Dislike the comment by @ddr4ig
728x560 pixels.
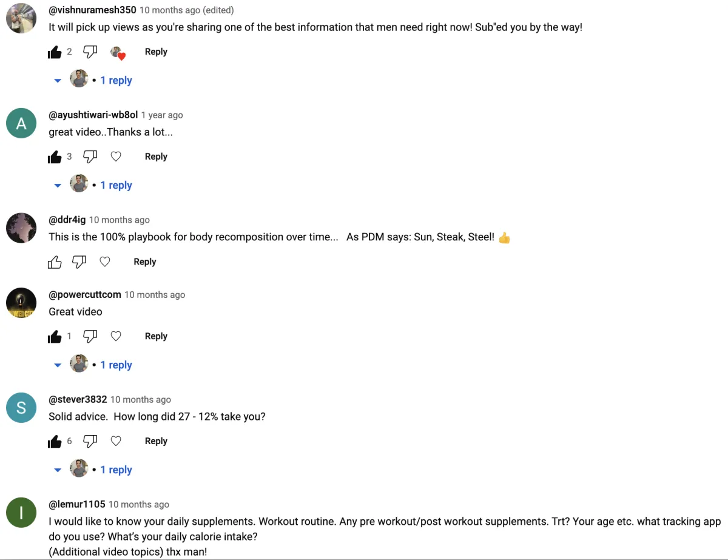(x=79, y=261)
